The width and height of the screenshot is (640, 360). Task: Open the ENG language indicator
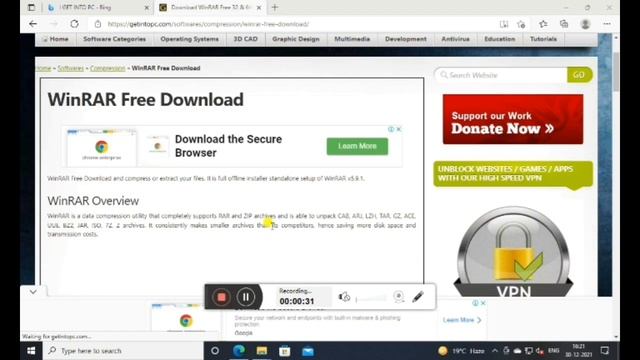click(554, 351)
